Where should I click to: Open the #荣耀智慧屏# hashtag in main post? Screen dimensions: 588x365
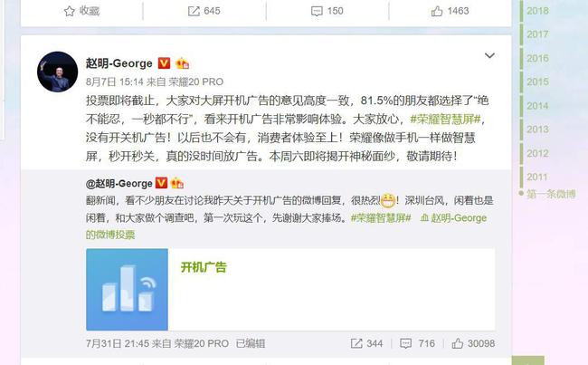[445, 119]
